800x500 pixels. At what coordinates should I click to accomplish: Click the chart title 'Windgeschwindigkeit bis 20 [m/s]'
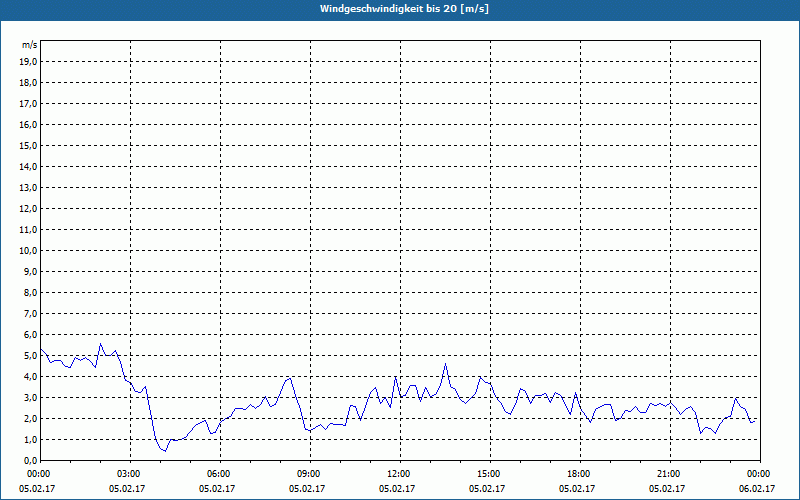pos(404,9)
